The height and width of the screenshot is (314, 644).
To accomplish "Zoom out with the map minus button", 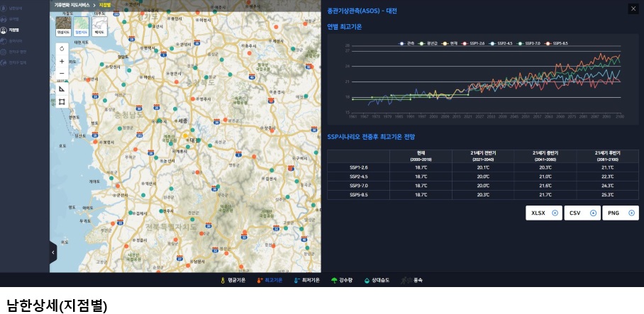I will tap(62, 74).
